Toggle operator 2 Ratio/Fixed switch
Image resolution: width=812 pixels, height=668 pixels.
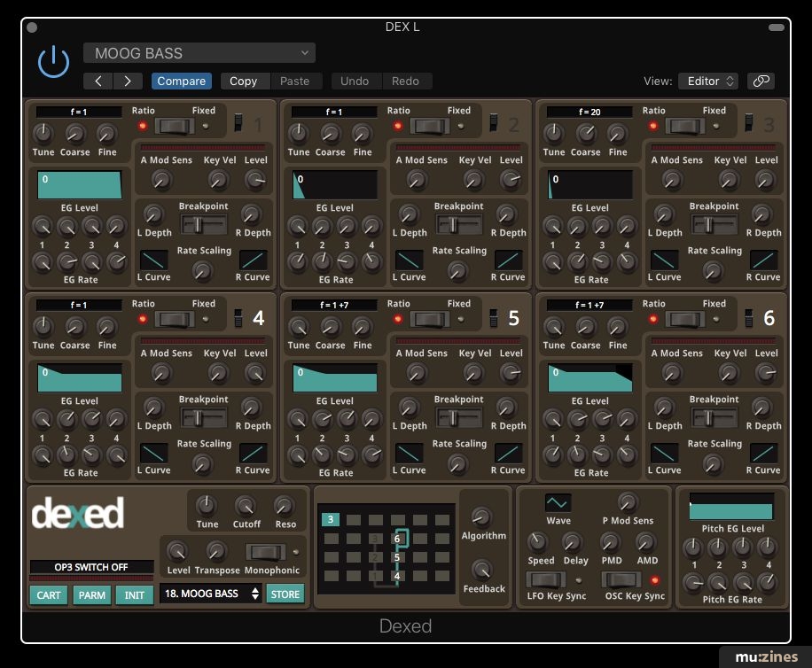pos(430,126)
